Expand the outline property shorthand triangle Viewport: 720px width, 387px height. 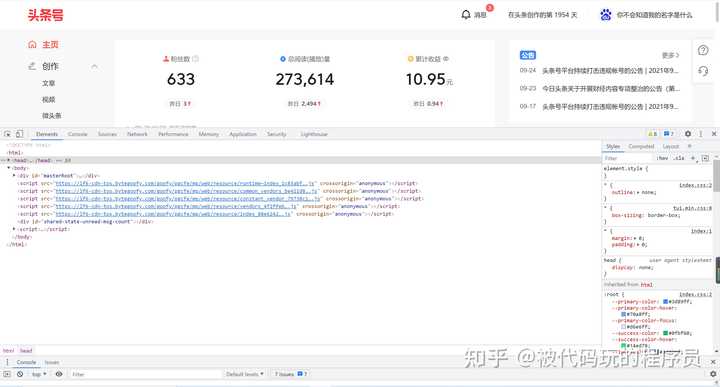click(x=638, y=192)
